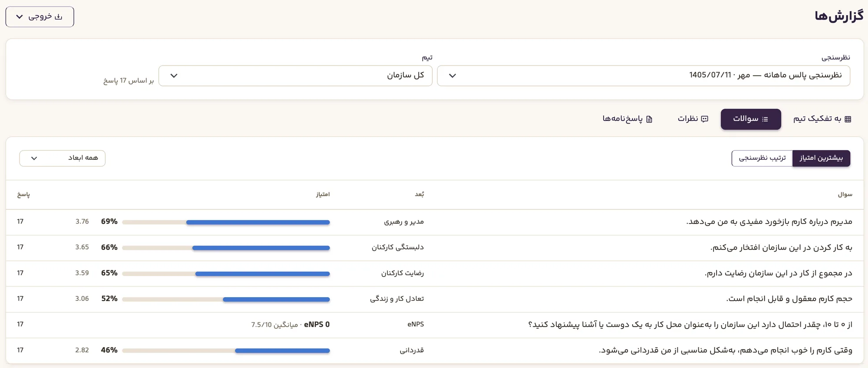Expand the تیم dropdown showing کل سازمان
Viewport: 868px width, 368px height.
[x=295, y=76]
